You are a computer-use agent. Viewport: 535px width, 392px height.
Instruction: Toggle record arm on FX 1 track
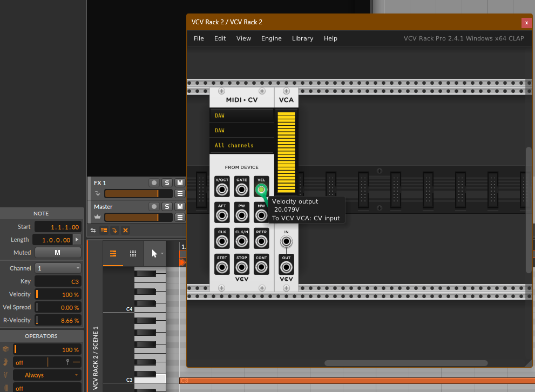pos(154,183)
